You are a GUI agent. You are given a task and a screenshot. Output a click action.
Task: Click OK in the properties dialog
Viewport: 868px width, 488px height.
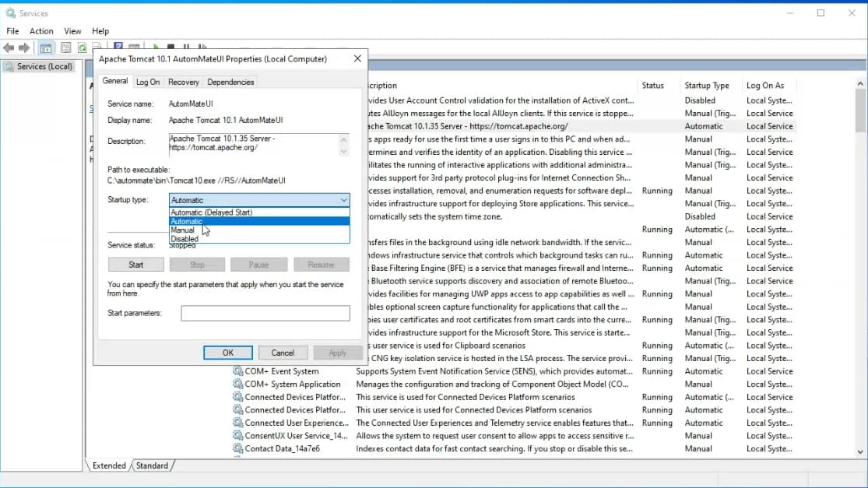coord(227,353)
